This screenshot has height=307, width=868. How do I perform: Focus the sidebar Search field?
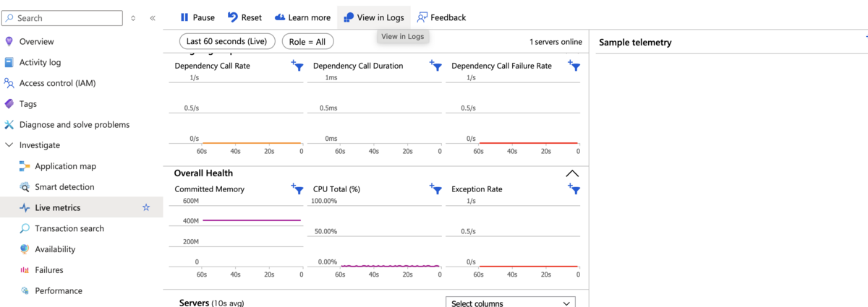[x=63, y=18]
